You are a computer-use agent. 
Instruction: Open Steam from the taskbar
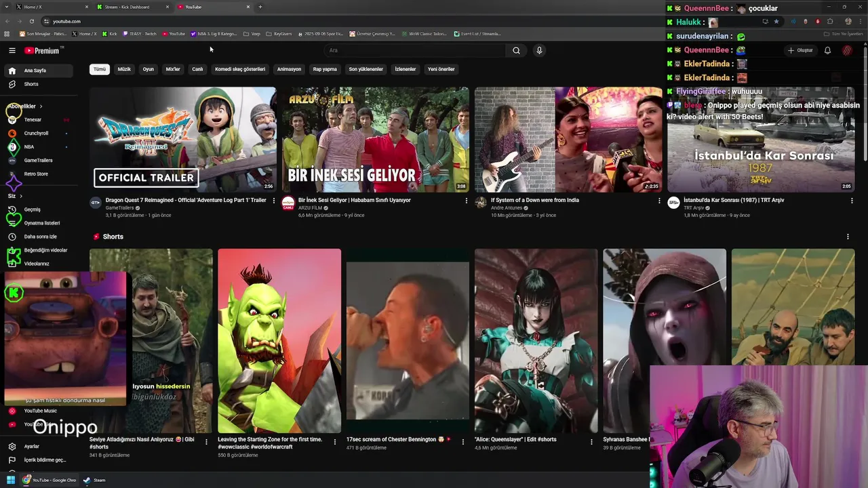coord(94,480)
